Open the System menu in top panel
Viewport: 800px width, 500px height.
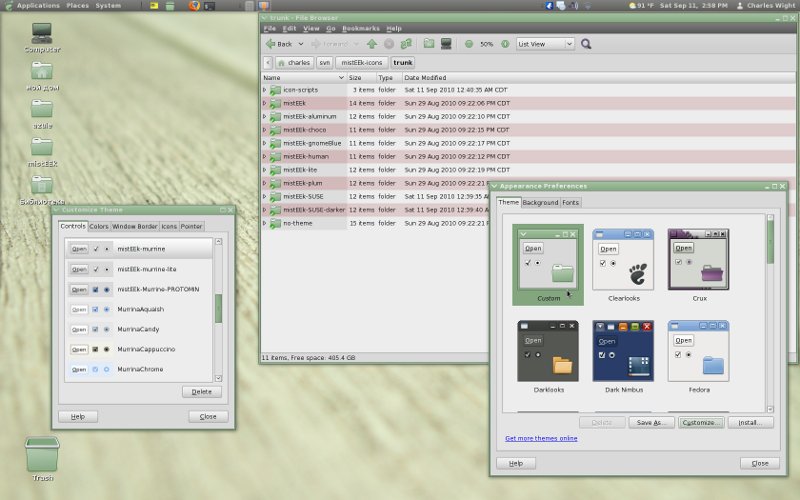pos(108,6)
